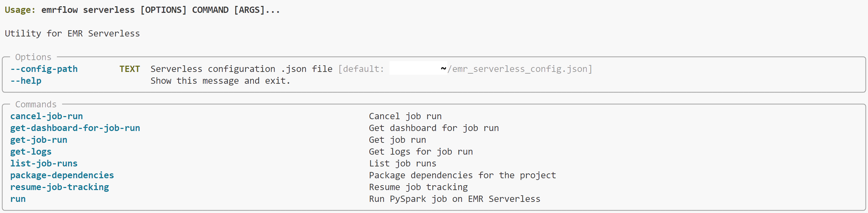The height and width of the screenshot is (213, 868).
Task: Click '[OPTIONS]' in the usage line
Action: [x=163, y=10]
